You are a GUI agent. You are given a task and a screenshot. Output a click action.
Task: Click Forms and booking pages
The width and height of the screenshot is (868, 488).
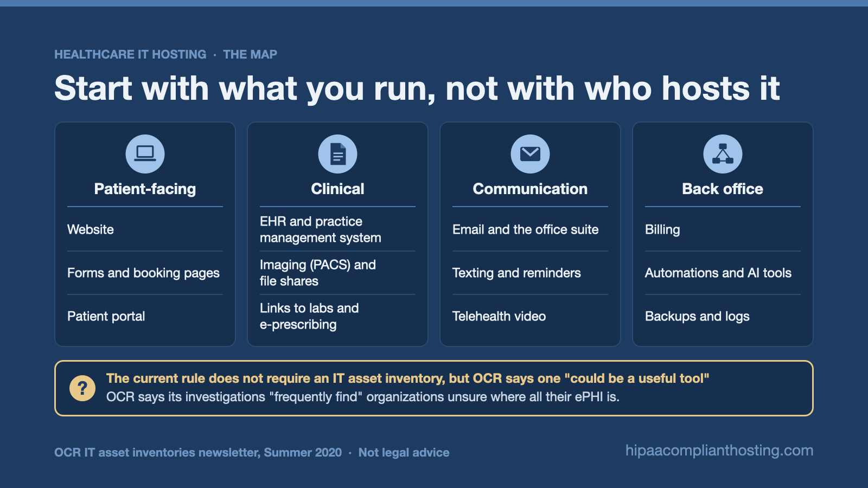coord(143,273)
